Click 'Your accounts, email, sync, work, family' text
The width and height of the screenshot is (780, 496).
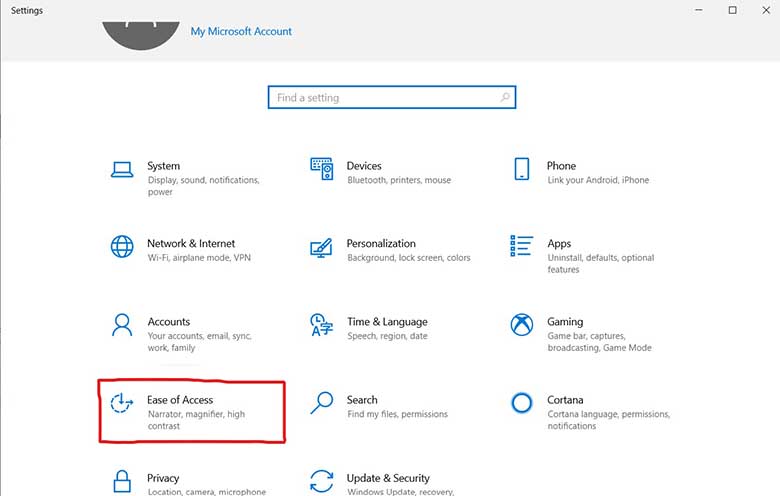pos(199,341)
